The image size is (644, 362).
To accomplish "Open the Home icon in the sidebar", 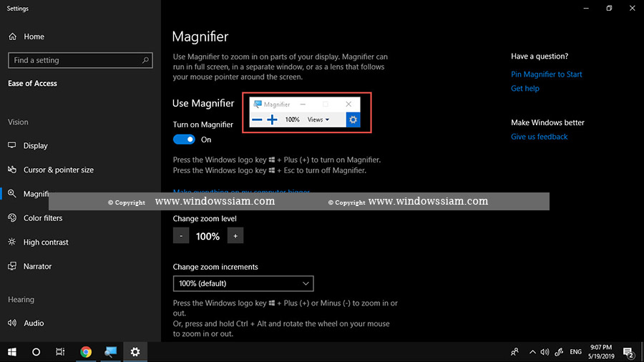I will tap(12, 36).
